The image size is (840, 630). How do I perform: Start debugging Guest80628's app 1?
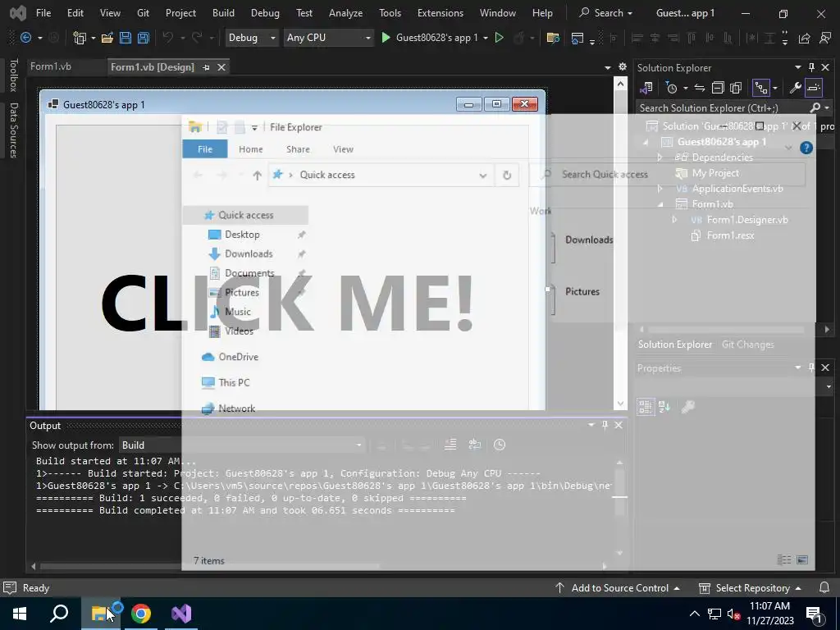431,38
